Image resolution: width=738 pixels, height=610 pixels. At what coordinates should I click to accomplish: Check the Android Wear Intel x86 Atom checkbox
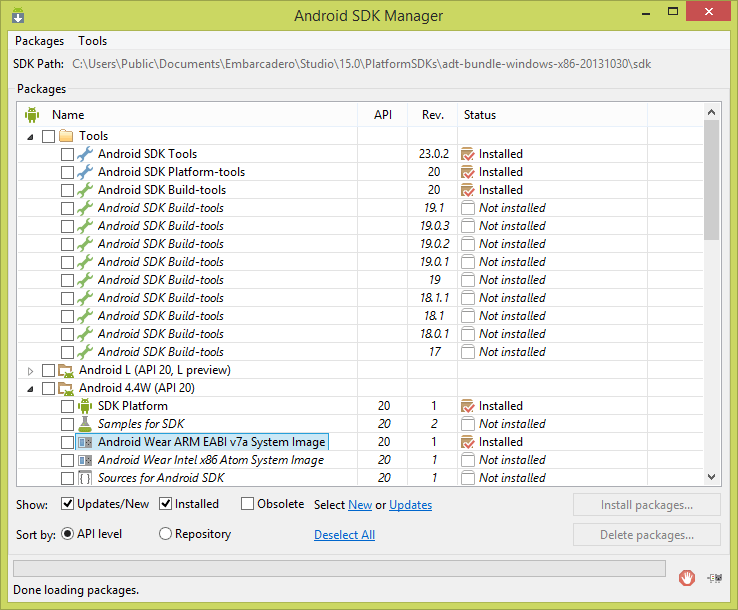(x=67, y=460)
